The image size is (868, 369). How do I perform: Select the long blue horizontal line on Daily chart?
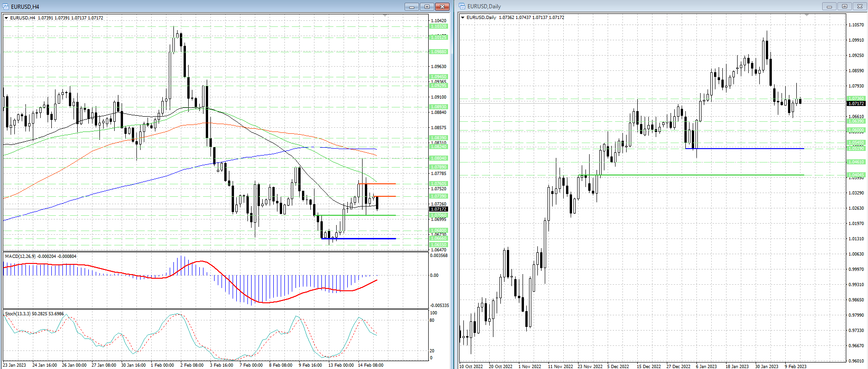coord(745,149)
